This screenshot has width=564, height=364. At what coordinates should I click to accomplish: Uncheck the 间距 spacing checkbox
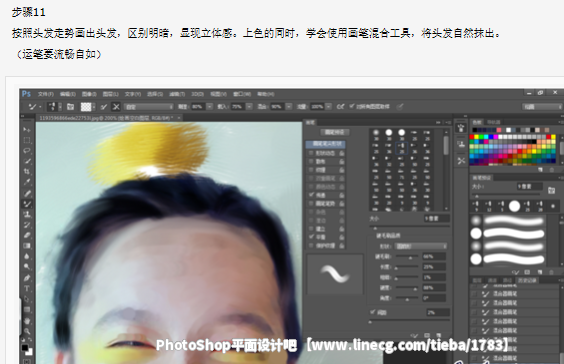point(373,312)
